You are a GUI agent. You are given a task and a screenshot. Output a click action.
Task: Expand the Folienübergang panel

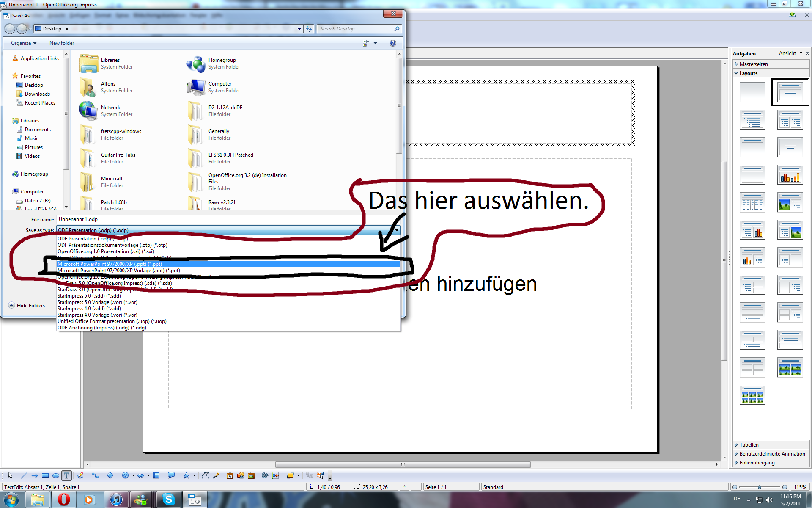click(757, 463)
